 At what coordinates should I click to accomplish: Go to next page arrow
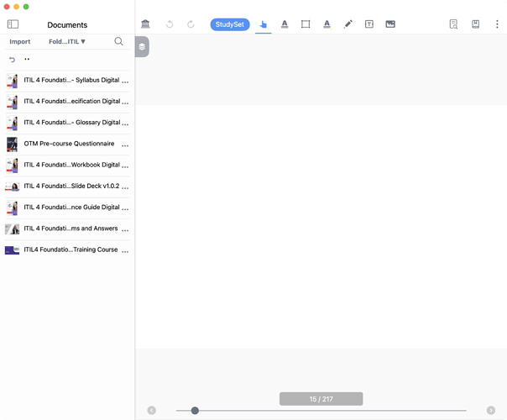(x=491, y=410)
